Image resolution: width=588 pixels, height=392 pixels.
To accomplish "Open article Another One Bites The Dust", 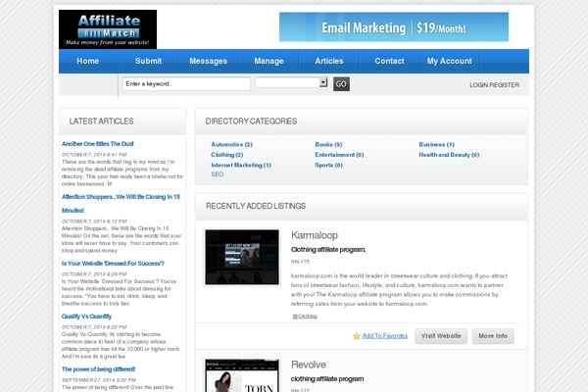I will click(x=97, y=144).
